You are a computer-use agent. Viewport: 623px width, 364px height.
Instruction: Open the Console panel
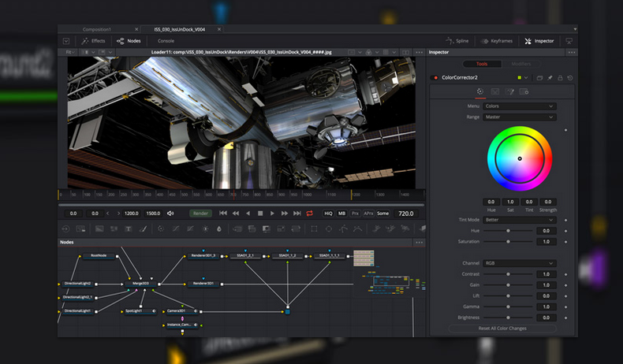click(166, 41)
